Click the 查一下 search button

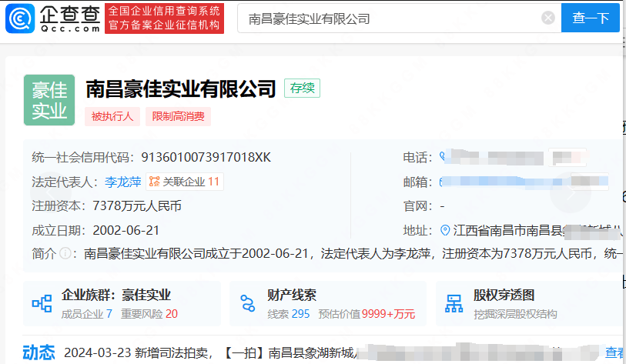[590, 18]
